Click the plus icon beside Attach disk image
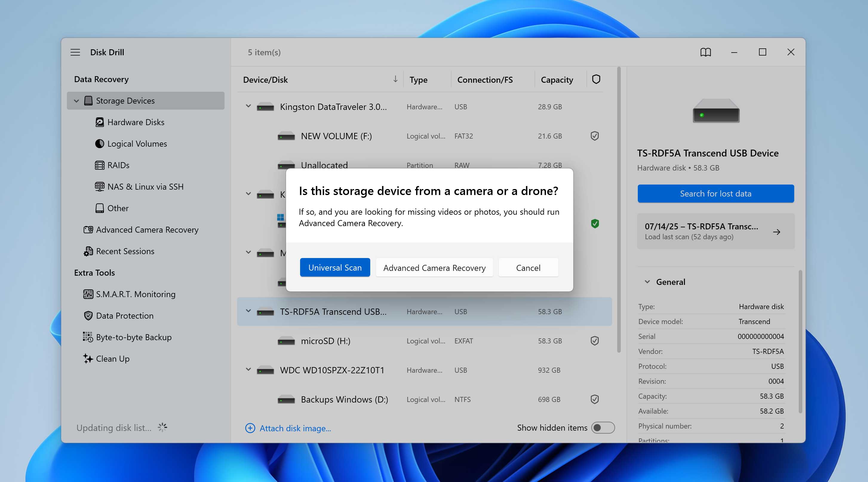The image size is (868, 482). point(250,428)
